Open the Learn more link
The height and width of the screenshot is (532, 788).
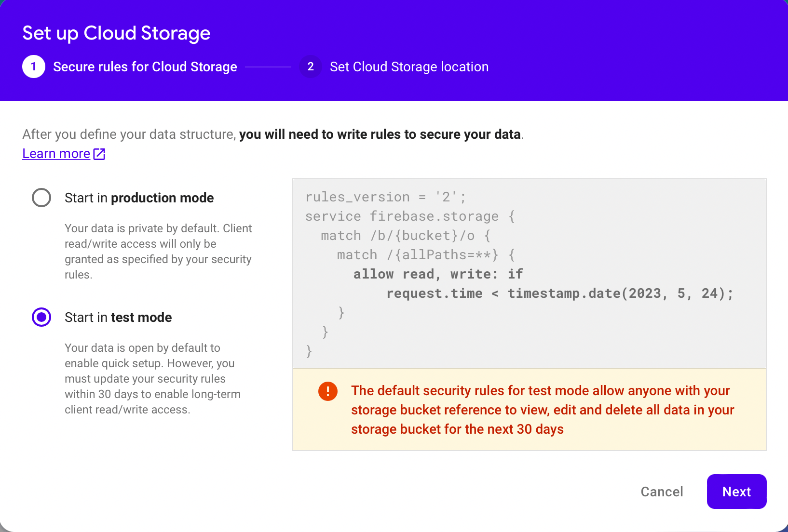[x=56, y=154]
